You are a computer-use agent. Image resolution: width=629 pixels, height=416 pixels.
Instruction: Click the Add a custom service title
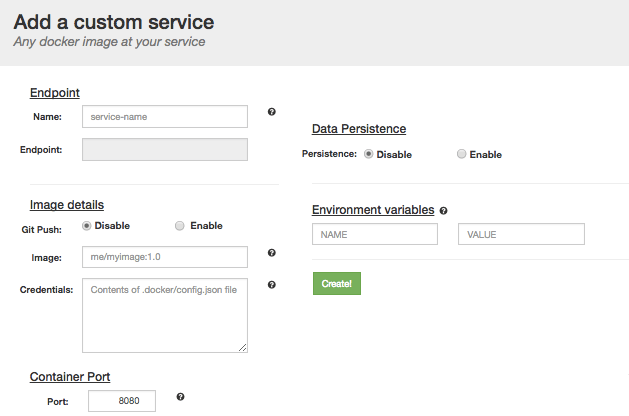point(114,22)
